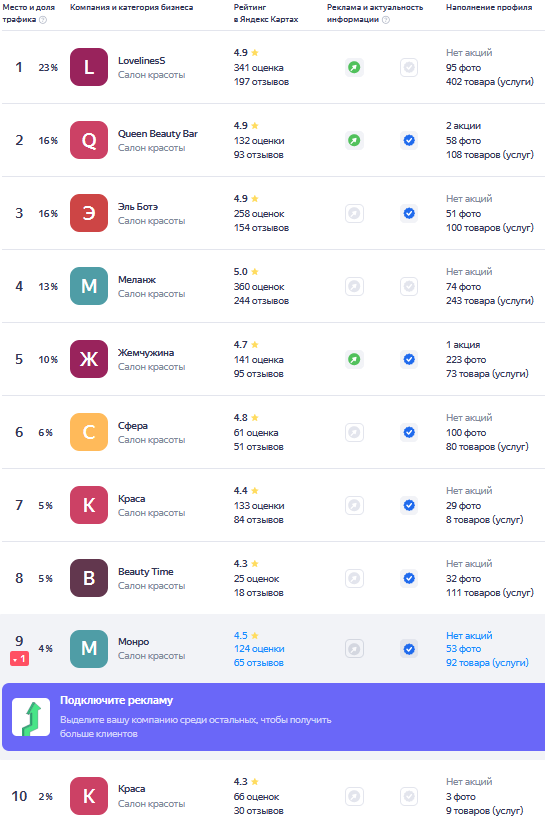The height and width of the screenshot is (825, 545).
Task: Click green advertising icon in Жемчужина row
Action: click(x=355, y=359)
